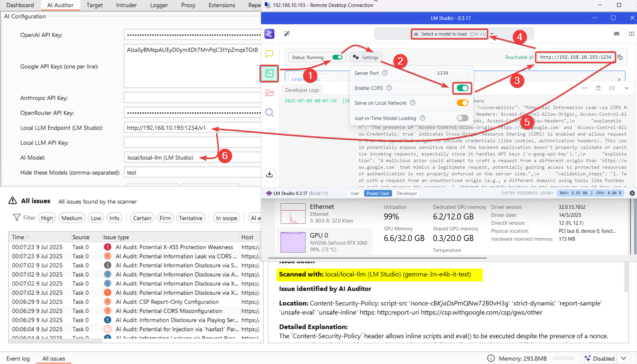Toggle Just-in-Time Model Loading switch
This screenshot has width=637, height=364.
(x=462, y=118)
